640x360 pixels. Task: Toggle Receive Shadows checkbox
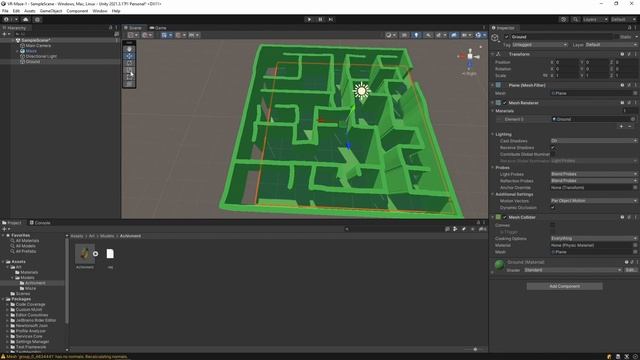pyautogui.click(x=553, y=148)
